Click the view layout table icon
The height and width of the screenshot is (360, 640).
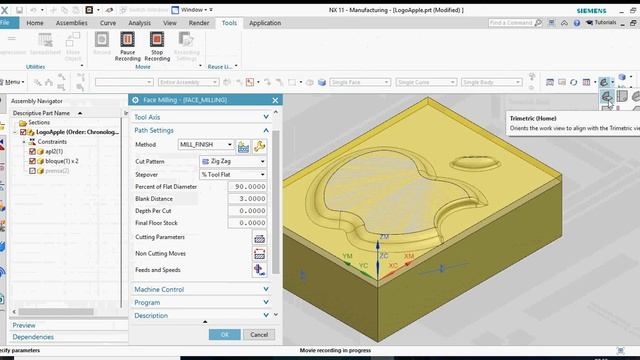point(587,82)
